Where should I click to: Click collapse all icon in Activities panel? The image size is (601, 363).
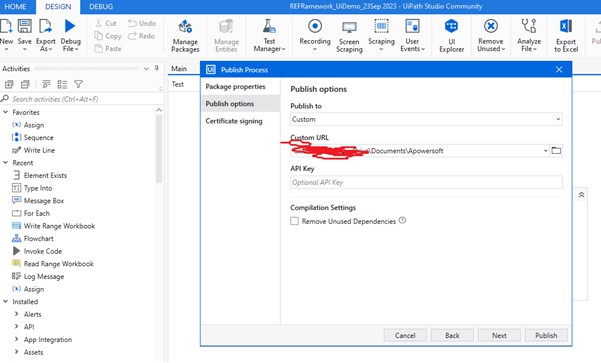click(x=25, y=84)
